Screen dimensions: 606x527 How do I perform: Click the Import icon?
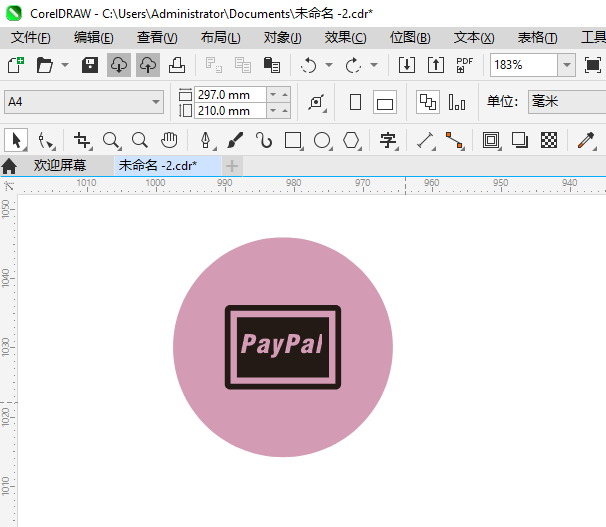[407, 65]
